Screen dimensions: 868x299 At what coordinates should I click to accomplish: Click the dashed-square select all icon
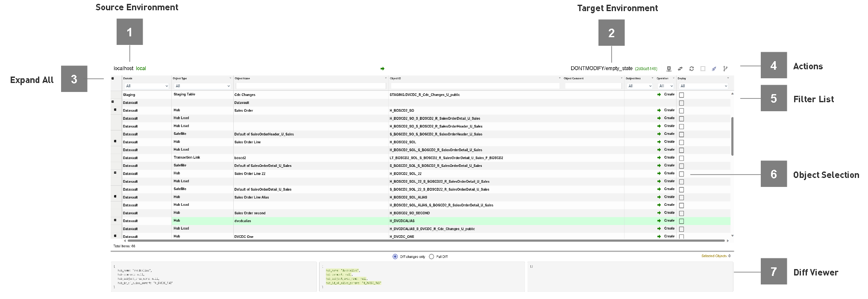coord(703,69)
